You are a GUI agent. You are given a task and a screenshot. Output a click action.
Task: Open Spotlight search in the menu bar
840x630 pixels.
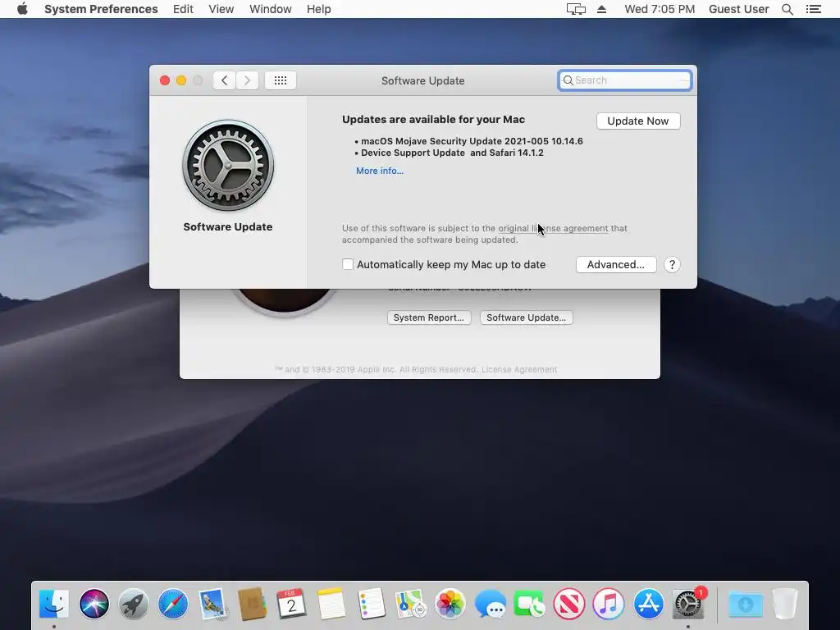[x=787, y=9]
